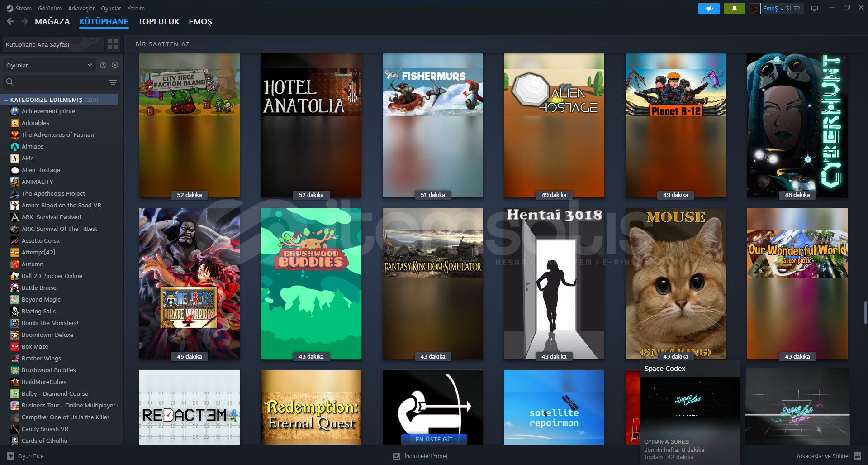Open the Oyunlar menu
Viewport: 868px width, 465px height.
tap(111, 8)
